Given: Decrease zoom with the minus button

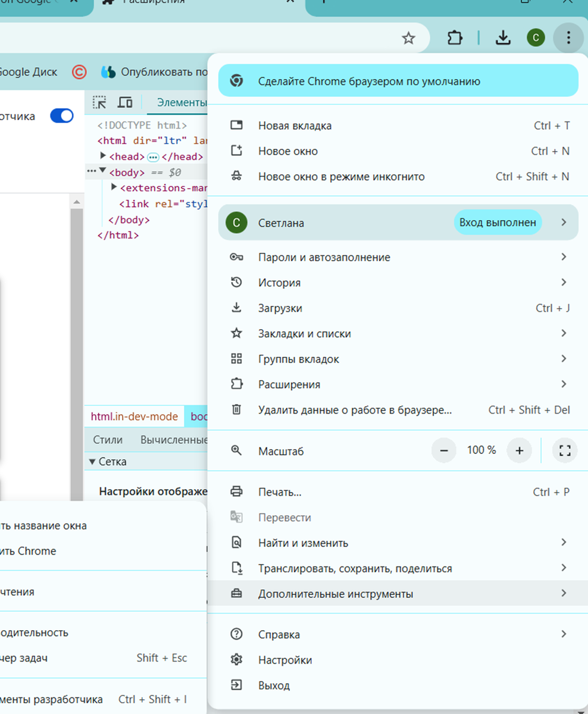Looking at the screenshot, I should pos(443,450).
